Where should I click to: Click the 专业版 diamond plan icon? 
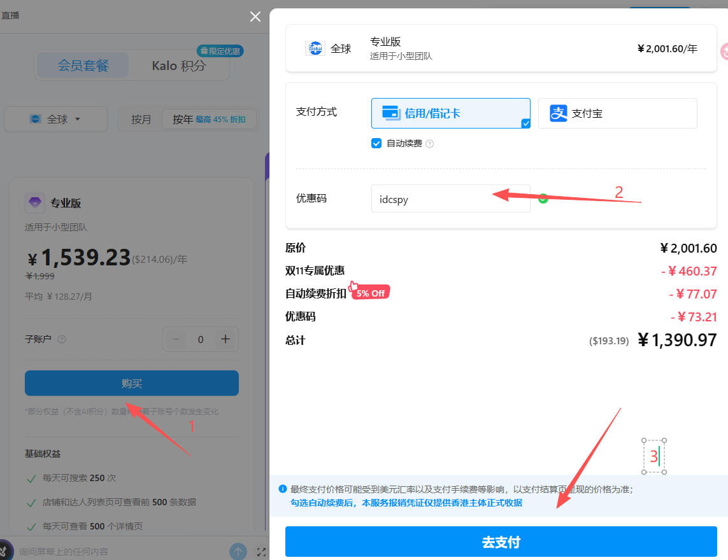(35, 203)
